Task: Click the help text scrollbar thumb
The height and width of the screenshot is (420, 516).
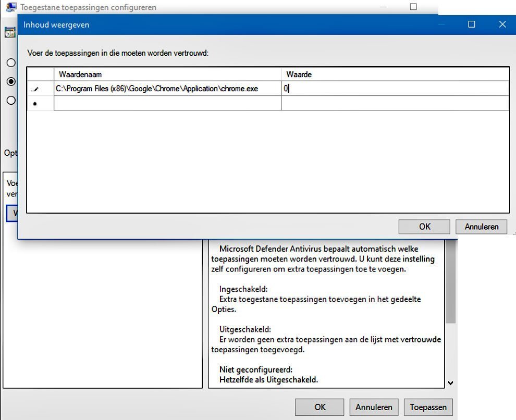Action: [x=450, y=281]
